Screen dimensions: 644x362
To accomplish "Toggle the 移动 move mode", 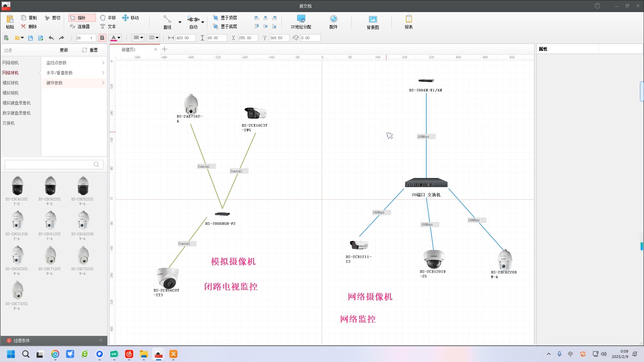I will [130, 18].
